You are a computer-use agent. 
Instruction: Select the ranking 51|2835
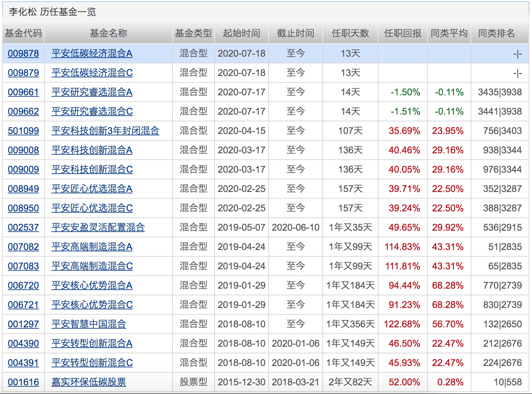(505, 247)
